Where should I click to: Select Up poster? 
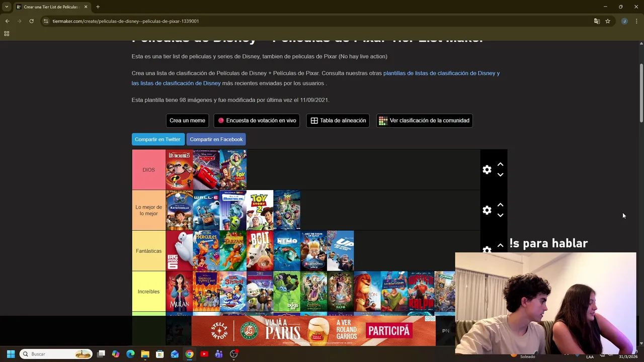(341, 251)
